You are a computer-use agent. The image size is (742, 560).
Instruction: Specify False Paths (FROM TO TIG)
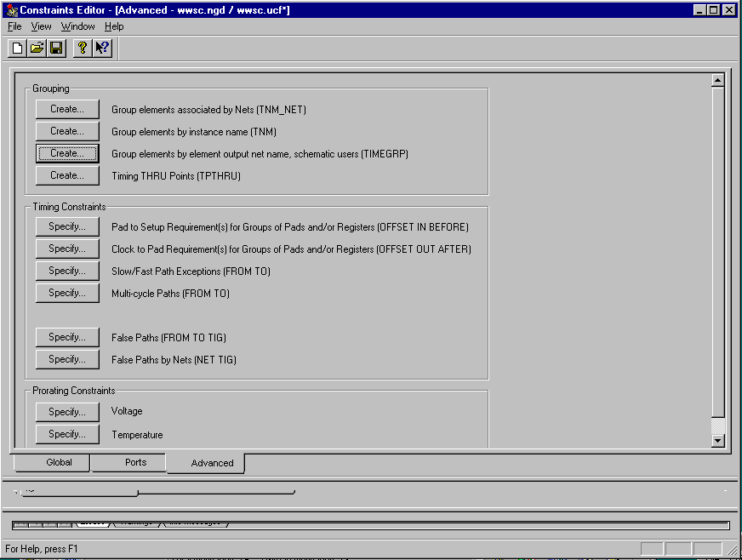[67, 337]
